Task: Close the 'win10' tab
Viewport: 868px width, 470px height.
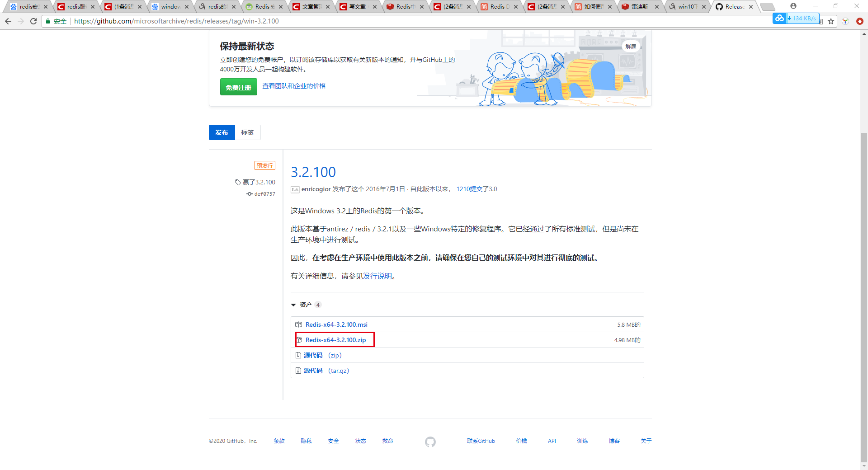Action: pyautogui.click(x=704, y=7)
